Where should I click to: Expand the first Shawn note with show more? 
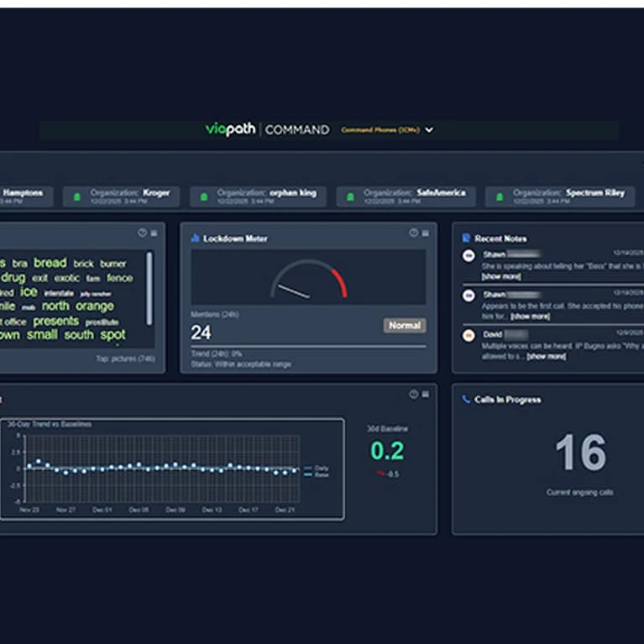coord(501,276)
